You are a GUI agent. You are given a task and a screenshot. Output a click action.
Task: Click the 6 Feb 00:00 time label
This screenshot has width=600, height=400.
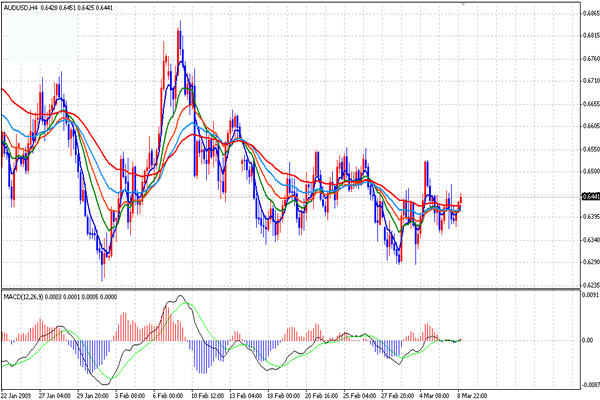[x=174, y=394]
